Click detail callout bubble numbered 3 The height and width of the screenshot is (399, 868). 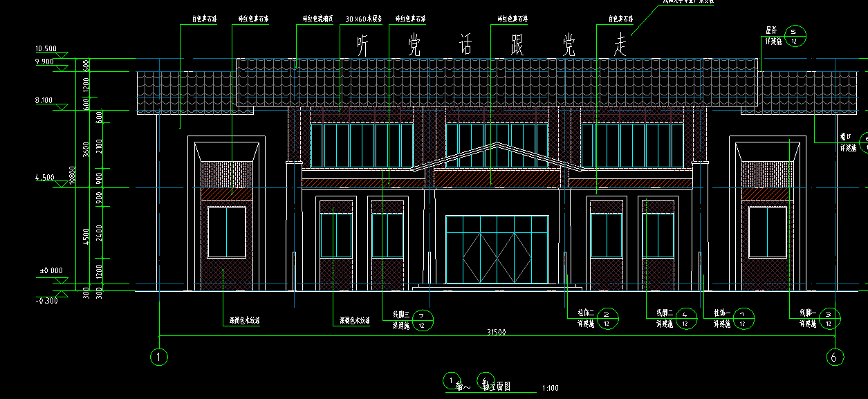(x=829, y=319)
